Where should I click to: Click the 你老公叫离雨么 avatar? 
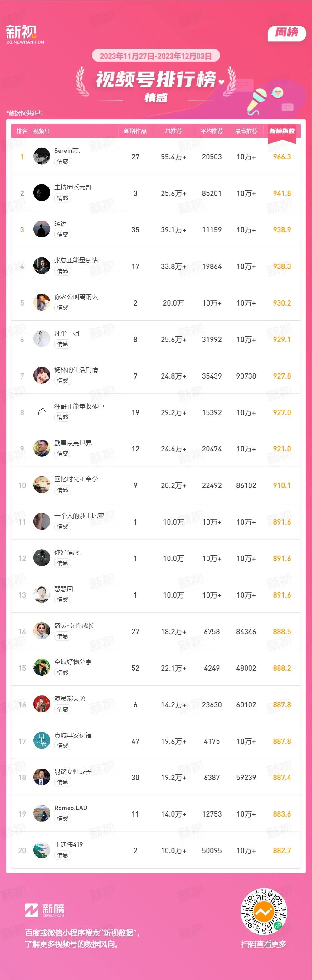42,302
